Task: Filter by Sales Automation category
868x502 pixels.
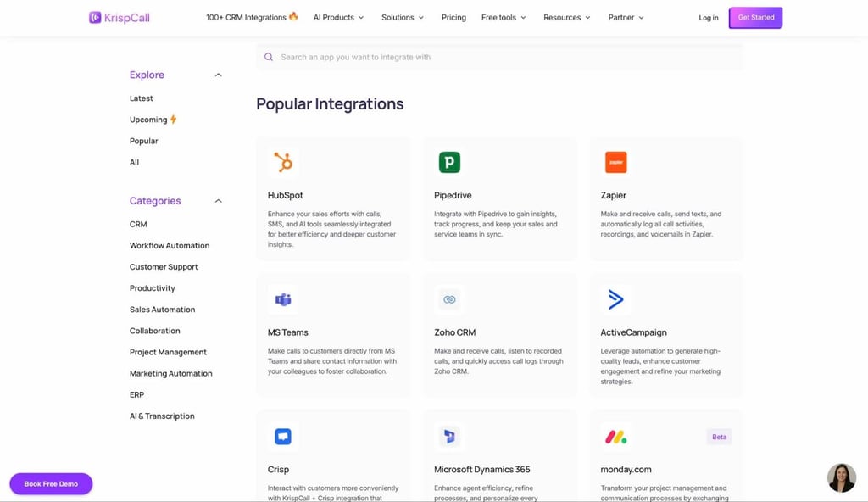Action: pyautogui.click(x=162, y=310)
